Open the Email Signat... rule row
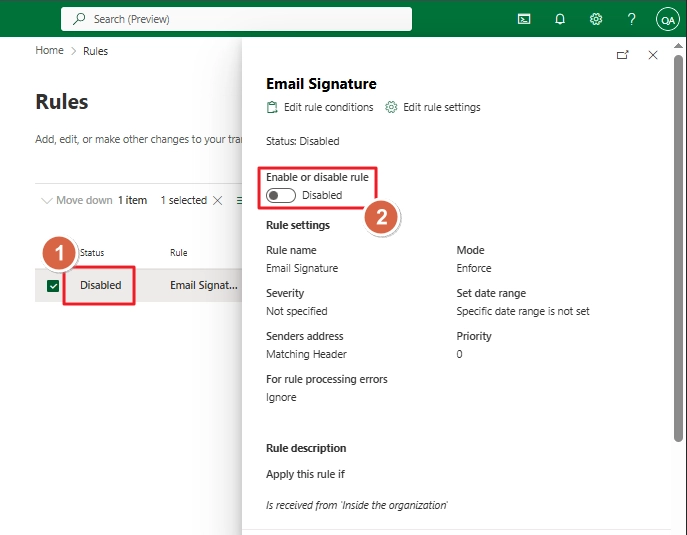 point(204,285)
